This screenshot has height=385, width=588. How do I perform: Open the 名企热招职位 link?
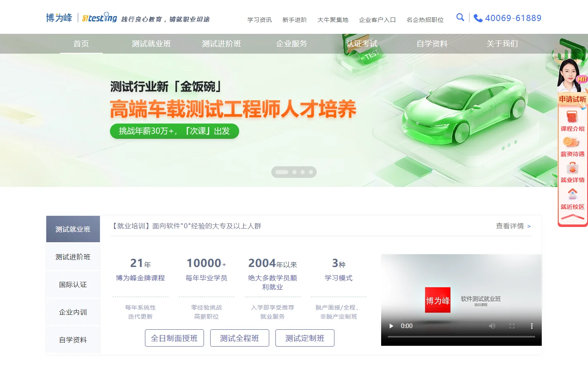425,20
